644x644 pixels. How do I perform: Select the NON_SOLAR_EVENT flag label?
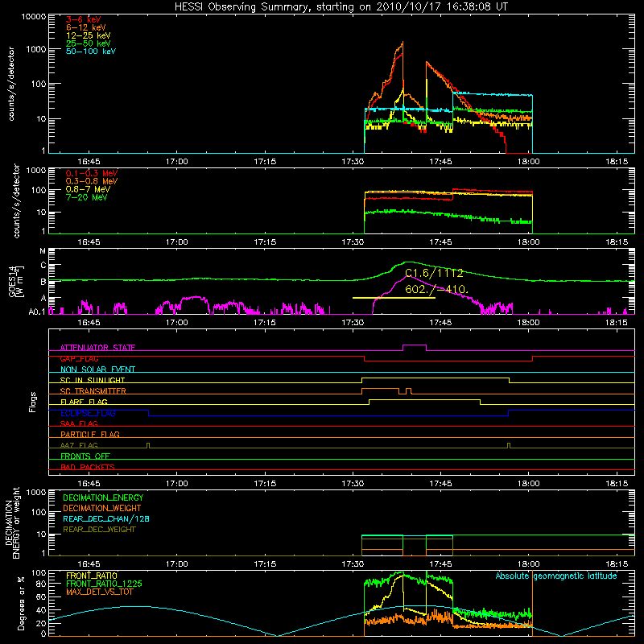click(x=97, y=369)
